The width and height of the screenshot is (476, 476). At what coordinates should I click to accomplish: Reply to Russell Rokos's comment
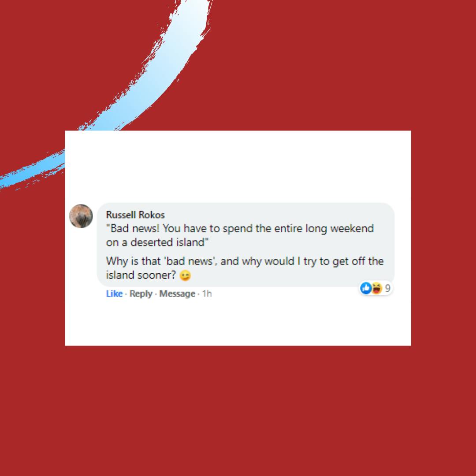click(141, 294)
